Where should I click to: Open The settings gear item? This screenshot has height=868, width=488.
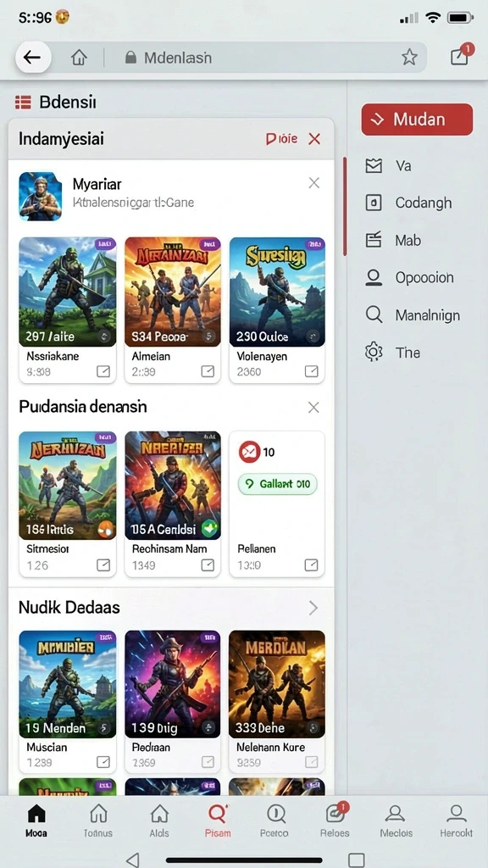393,352
